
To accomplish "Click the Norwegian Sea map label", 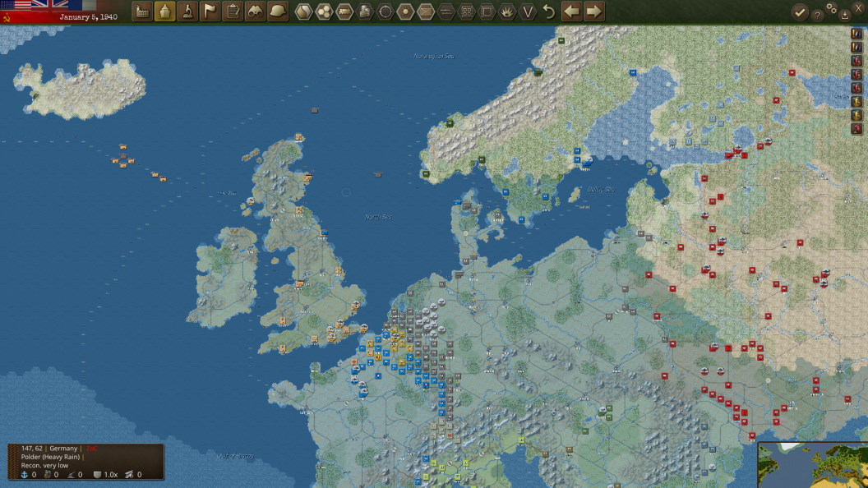I will pyautogui.click(x=434, y=56).
